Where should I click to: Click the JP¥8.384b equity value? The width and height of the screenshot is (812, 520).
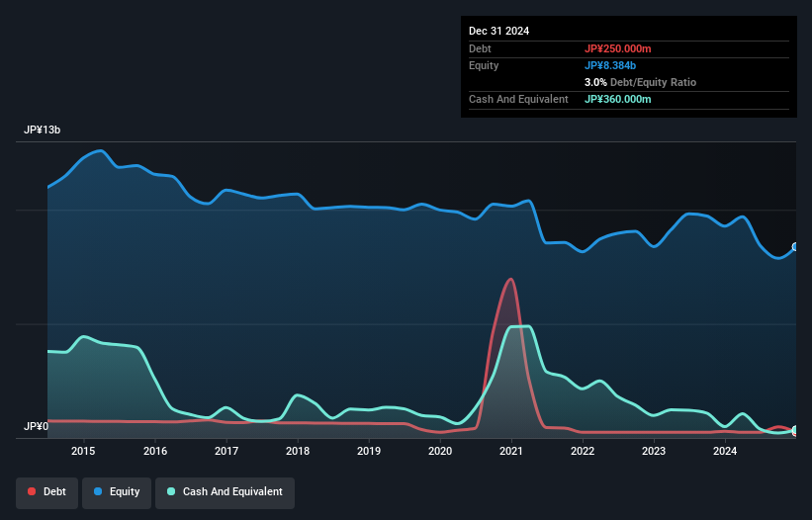click(610, 65)
